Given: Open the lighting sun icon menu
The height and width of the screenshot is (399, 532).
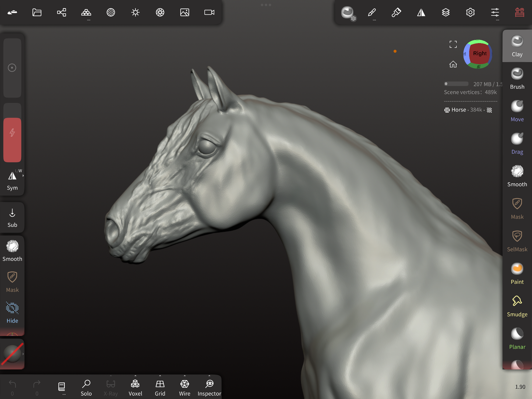Looking at the screenshot, I should point(135,13).
